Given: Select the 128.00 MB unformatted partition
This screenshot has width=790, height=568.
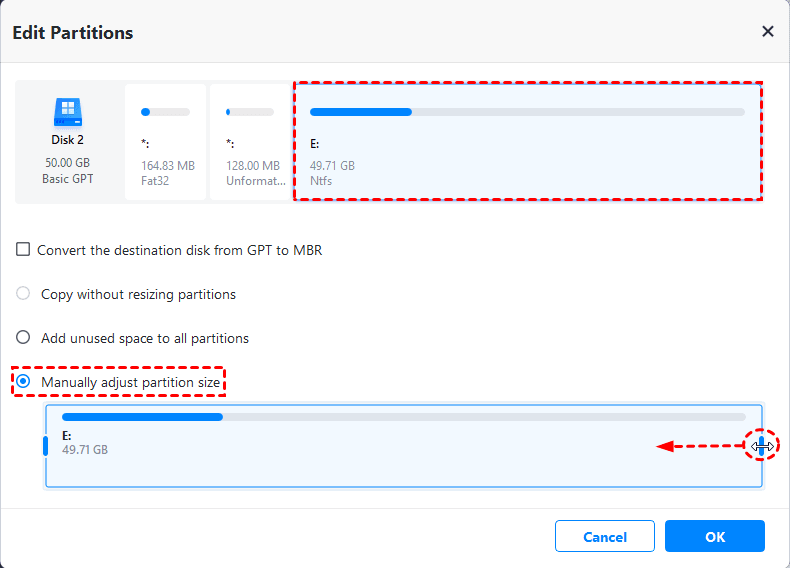Looking at the screenshot, I should (250, 142).
